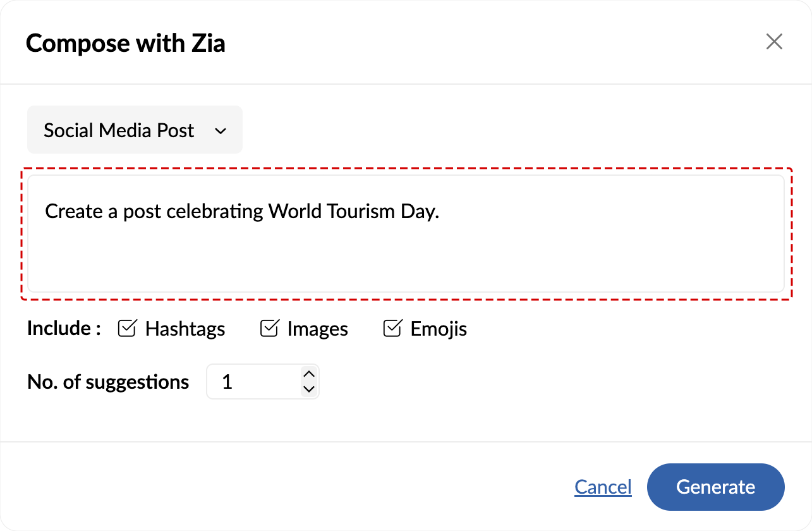Click the "No. of suggestions" label
This screenshot has width=812, height=531.
[x=108, y=382]
